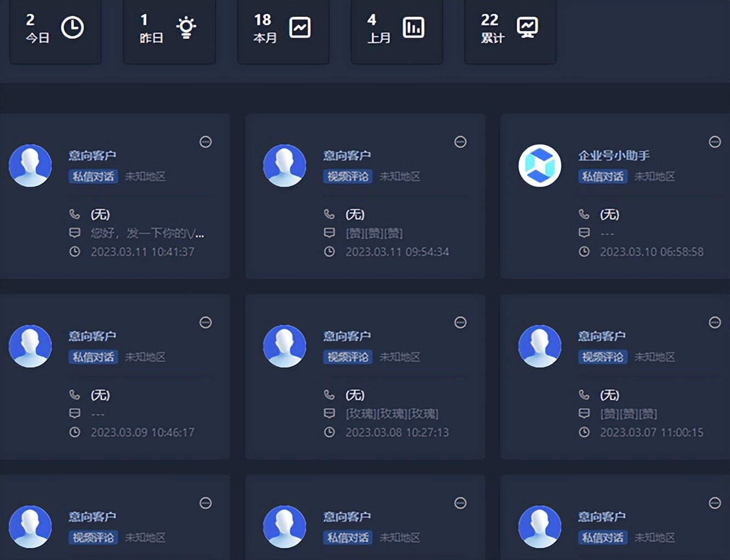Viewport: 730px width, 560px height.
Task: Open the ellipsis menu on the first 意向客户 card
Action: 206,142
